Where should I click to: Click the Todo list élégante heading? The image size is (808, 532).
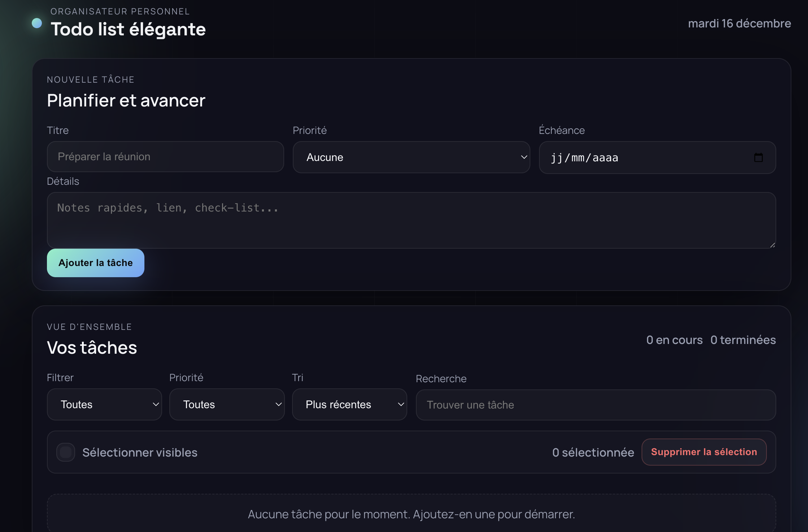click(128, 29)
